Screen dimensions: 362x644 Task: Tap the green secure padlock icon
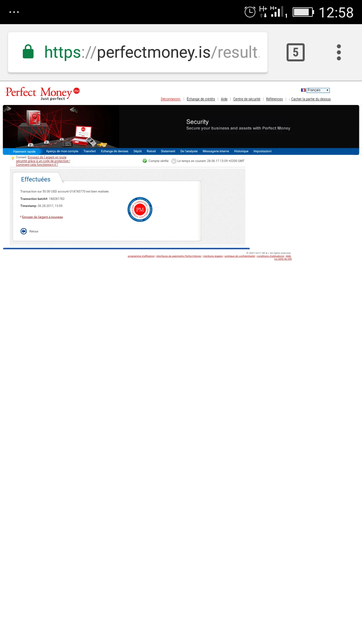28,52
